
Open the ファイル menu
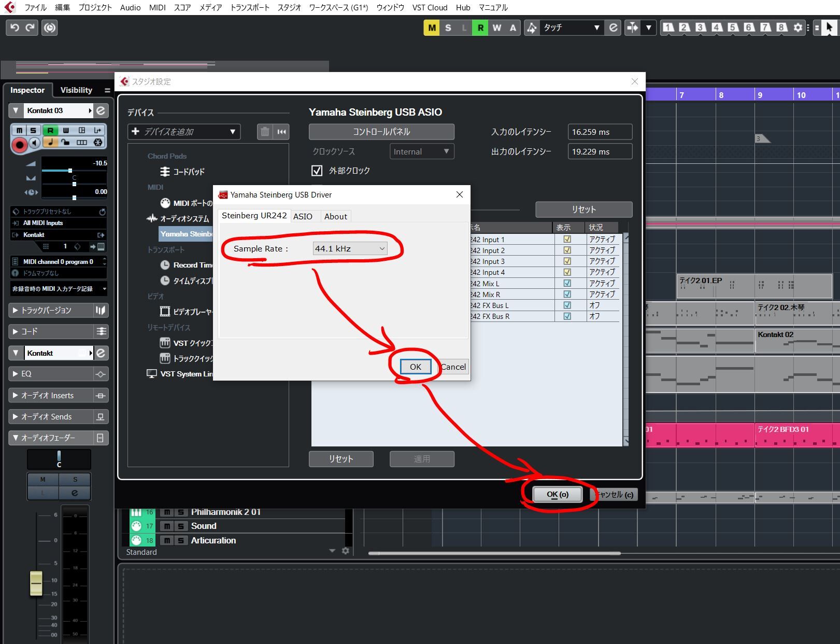pyautogui.click(x=36, y=7)
